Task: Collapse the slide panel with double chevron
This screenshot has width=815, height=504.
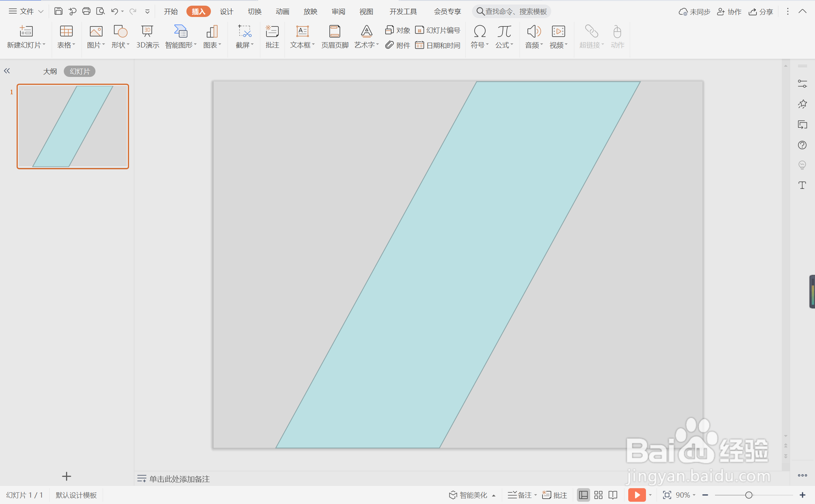Action: click(7, 70)
